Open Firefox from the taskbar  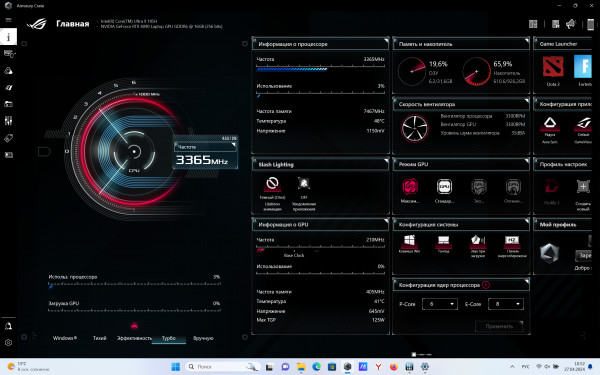(x=393, y=367)
